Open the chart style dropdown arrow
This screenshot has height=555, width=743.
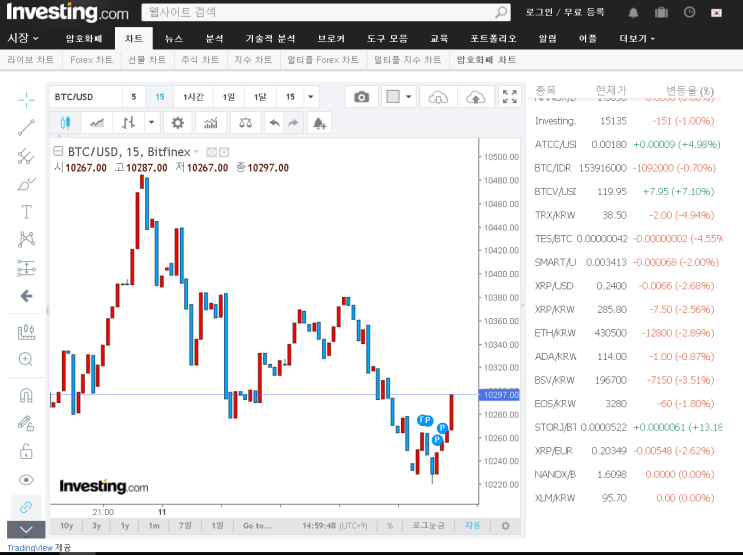click(x=152, y=123)
